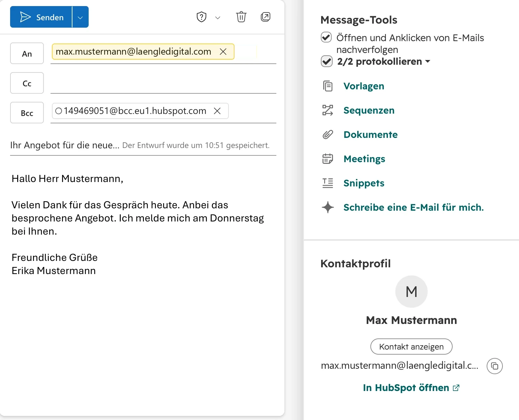
Task: Toggle the 2/2 protokollieren checkbox
Action: click(326, 61)
